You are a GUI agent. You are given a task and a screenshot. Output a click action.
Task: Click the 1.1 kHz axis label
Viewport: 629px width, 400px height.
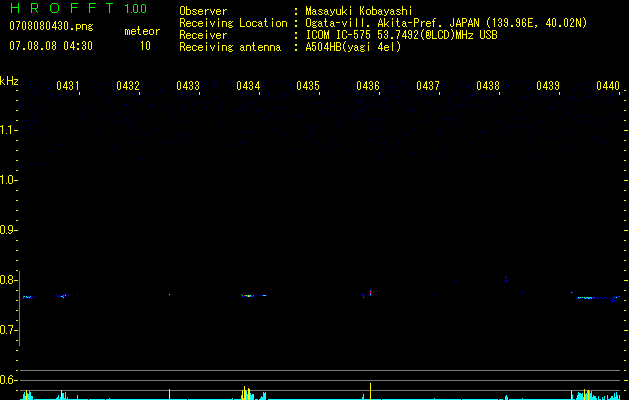(7, 130)
